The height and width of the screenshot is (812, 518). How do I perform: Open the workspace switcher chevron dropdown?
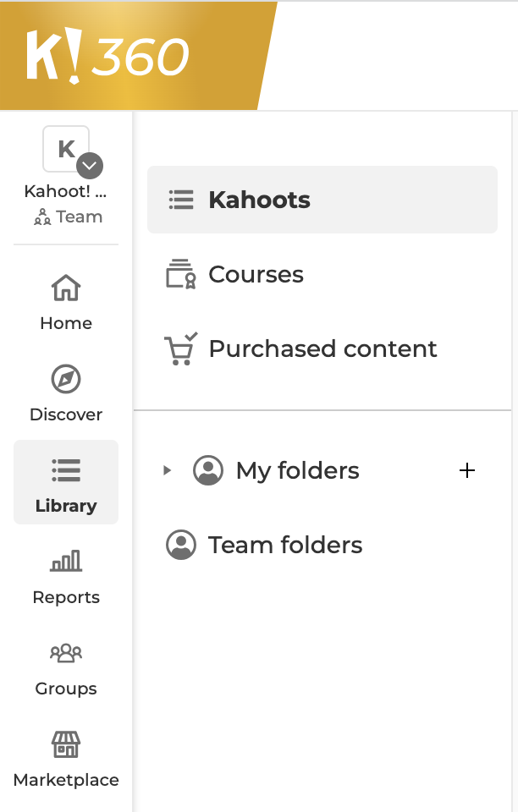(x=90, y=166)
